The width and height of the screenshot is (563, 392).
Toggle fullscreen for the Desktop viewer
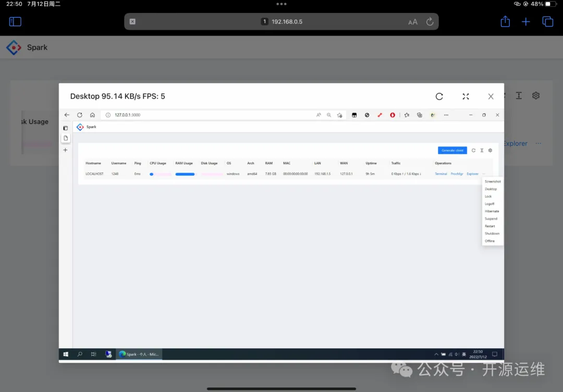[466, 96]
